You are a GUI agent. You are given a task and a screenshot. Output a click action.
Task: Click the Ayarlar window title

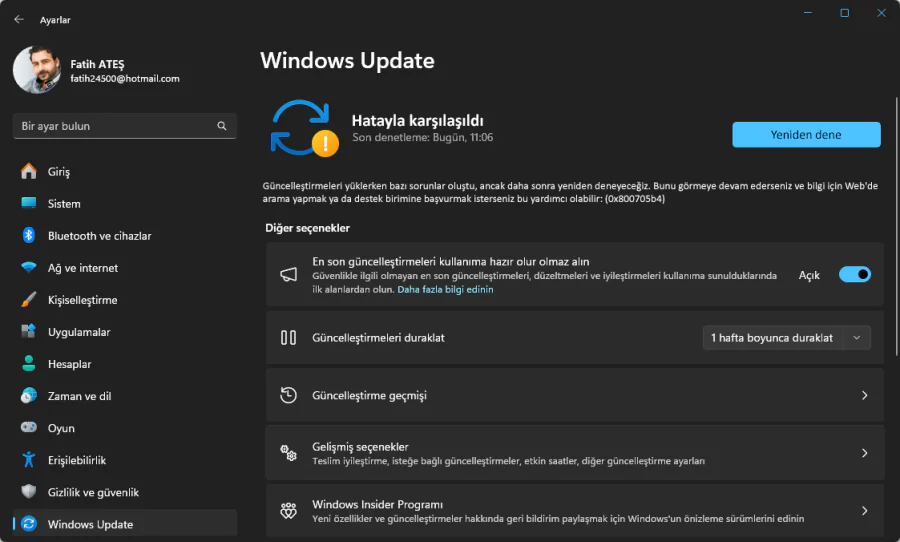[55, 20]
